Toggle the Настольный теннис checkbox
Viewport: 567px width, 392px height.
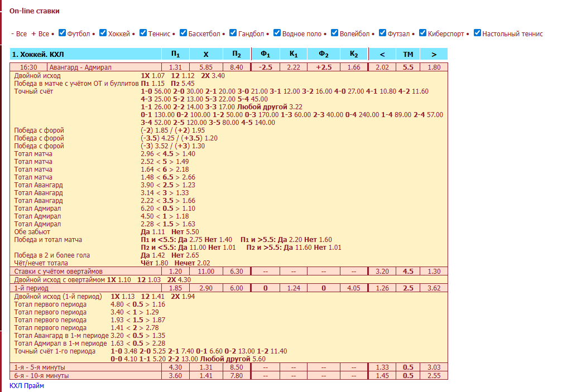pyautogui.click(x=478, y=33)
